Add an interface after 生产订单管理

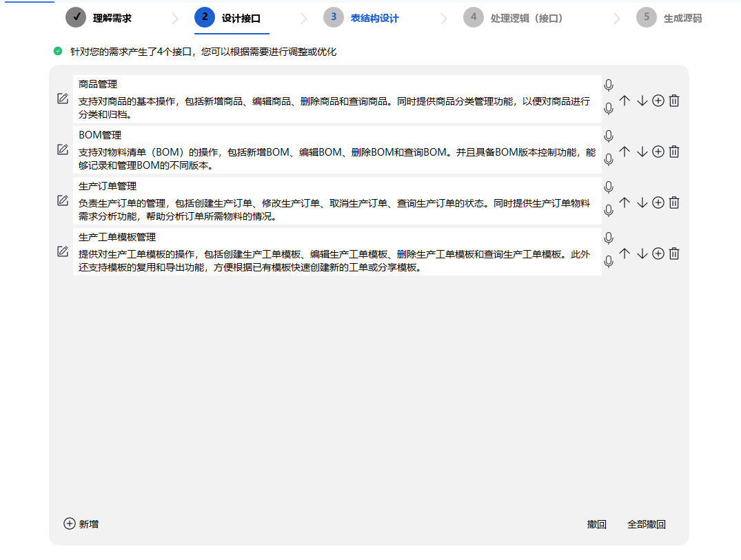click(658, 203)
